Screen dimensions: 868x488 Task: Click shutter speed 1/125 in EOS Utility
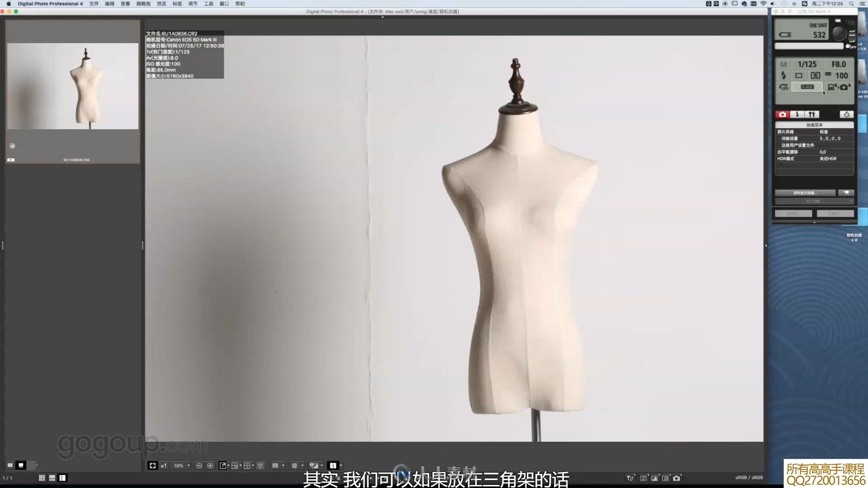(807, 64)
